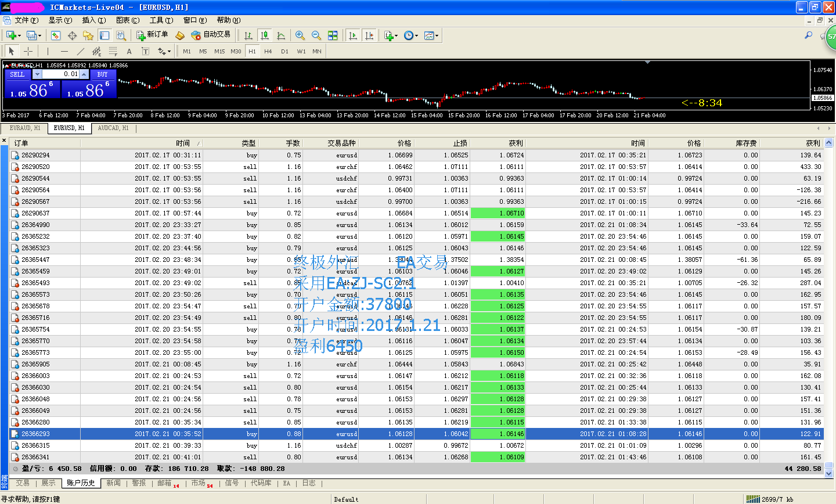Toggle the M5 timeframe button

click(203, 51)
